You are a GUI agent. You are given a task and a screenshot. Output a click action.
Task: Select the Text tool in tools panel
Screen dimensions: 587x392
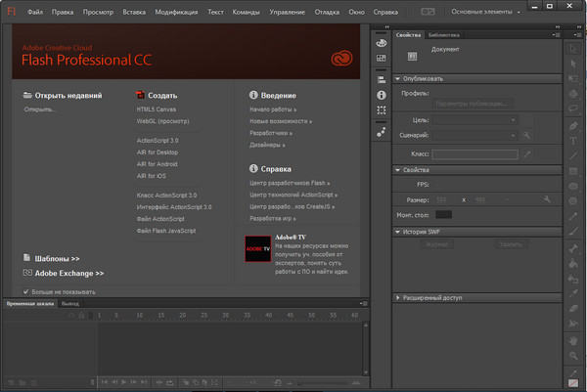(x=573, y=142)
